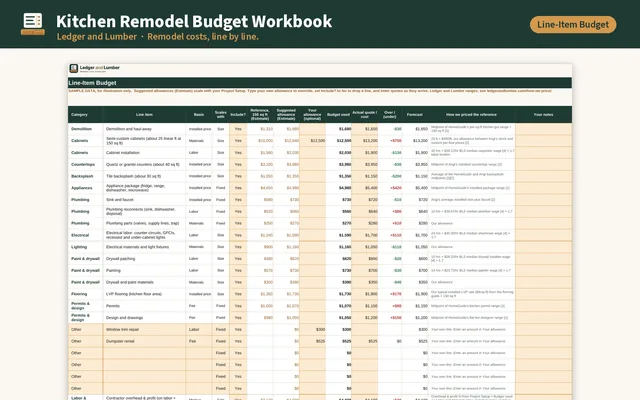Viewport: 640px width, 400px height.
Task: Select the Scales with column header
Action: [x=220, y=115]
